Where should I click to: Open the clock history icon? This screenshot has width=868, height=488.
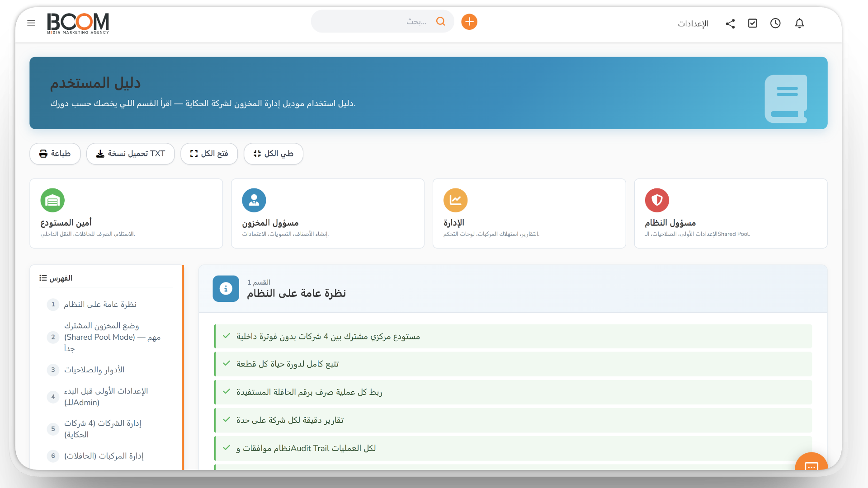click(775, 23)
